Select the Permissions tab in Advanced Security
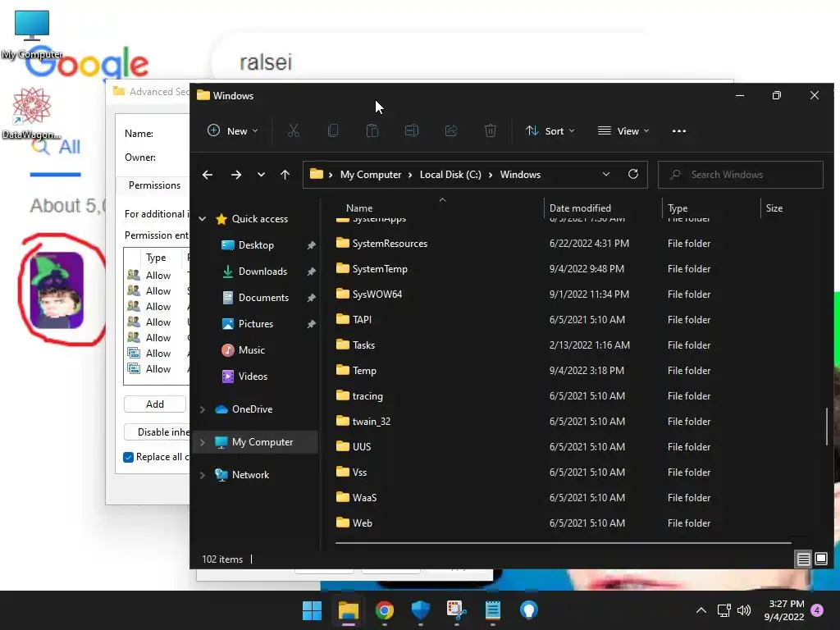The height and width of the screenshot is (630, 840). [154, 185]
